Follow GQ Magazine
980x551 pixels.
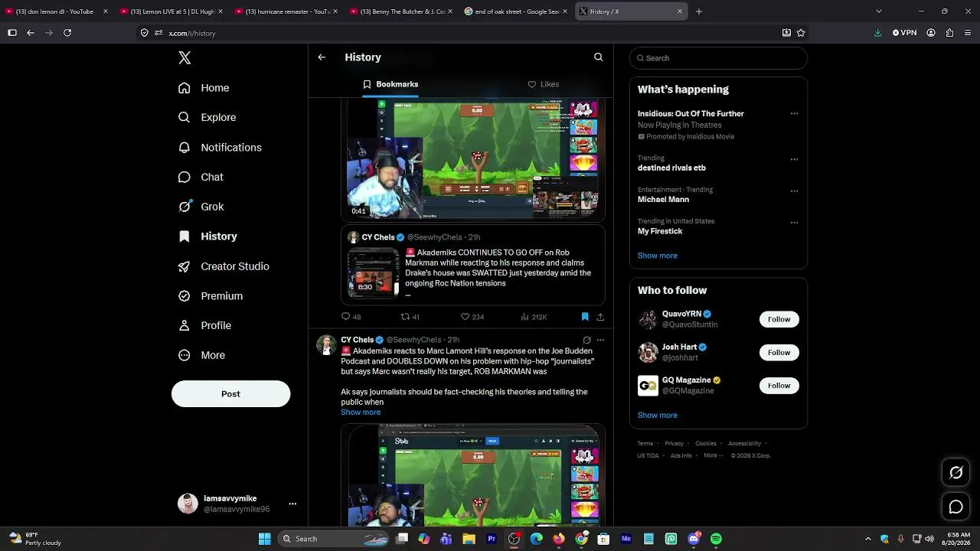(779, 385)
